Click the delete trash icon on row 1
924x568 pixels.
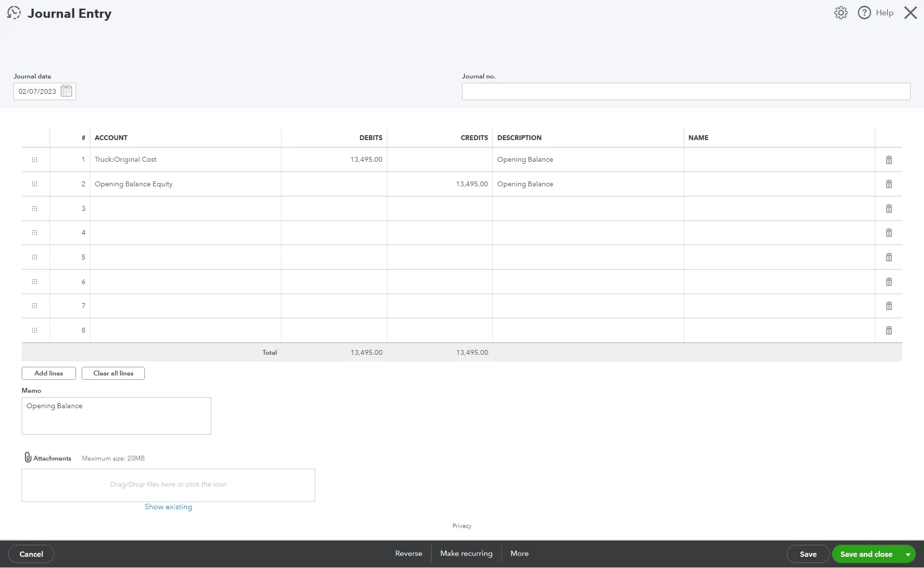click(x=889, y=159)
